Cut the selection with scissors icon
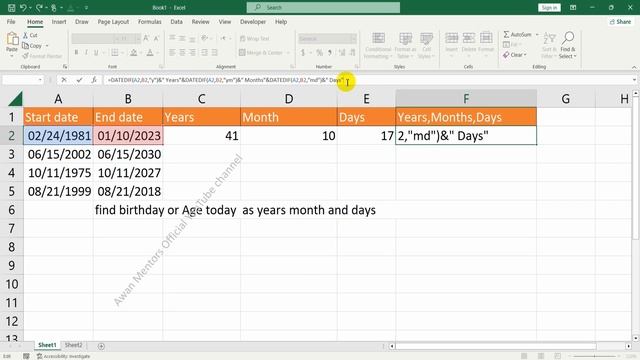The image size is (640, 360). [x=30, y=36]
